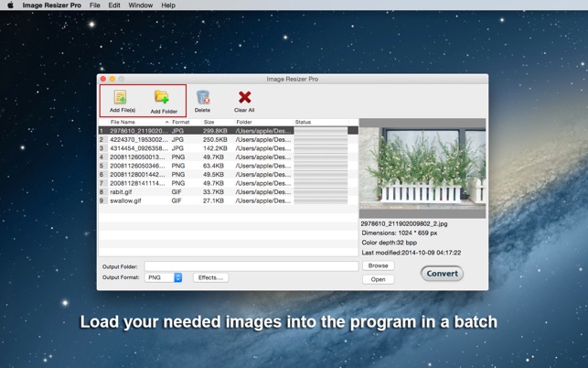Image resolution: width=588 pixels, height=368 pixels.
Task: Open the Help menu
Action: 168,5
